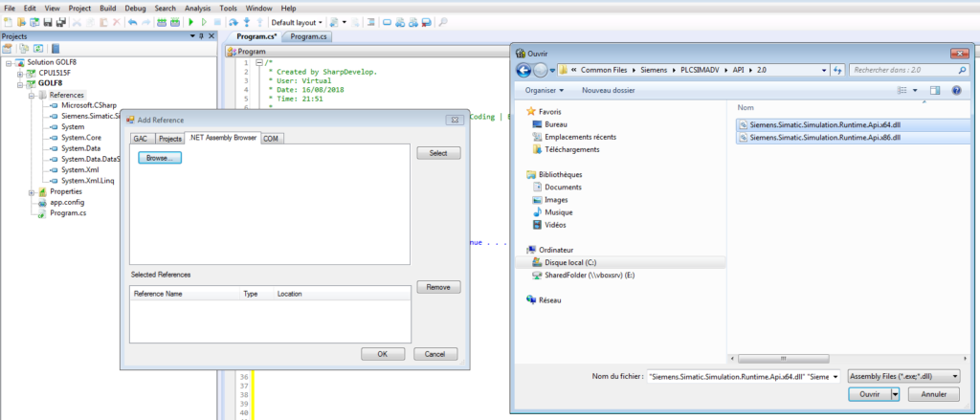The image size is (980, 420).
Task: Select the second Program.cs editor tab
Action: (309, 37)
